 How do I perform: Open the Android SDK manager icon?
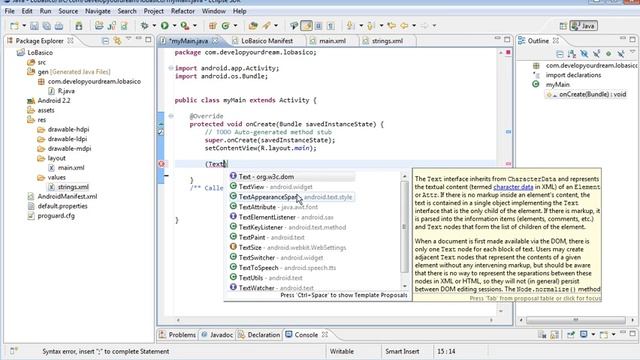pyautogui.click(x=79, y=26)
